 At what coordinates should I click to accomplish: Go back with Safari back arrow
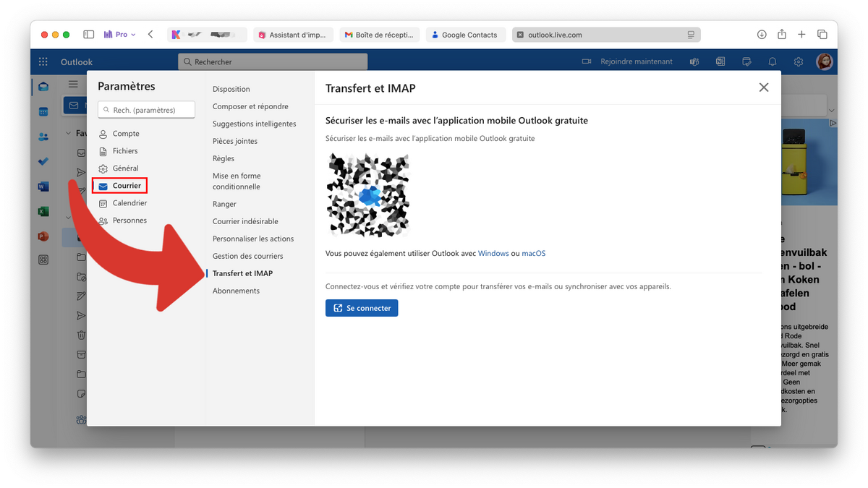[150, 35]
